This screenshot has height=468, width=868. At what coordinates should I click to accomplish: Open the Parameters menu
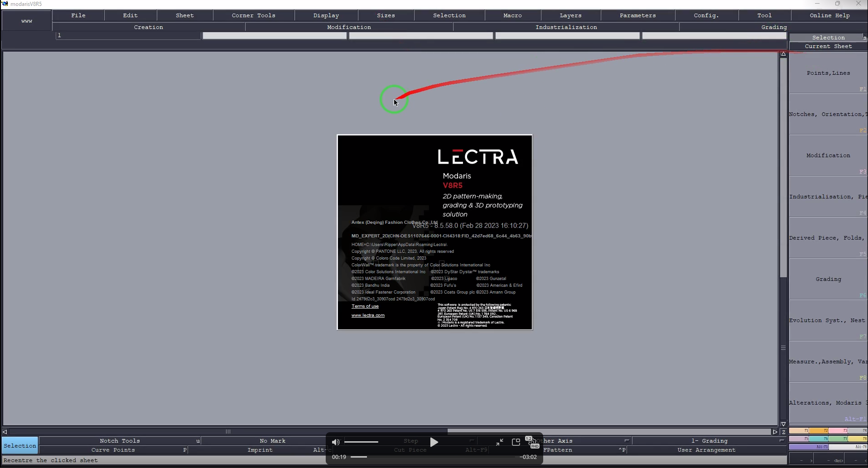tap(638, 15)
